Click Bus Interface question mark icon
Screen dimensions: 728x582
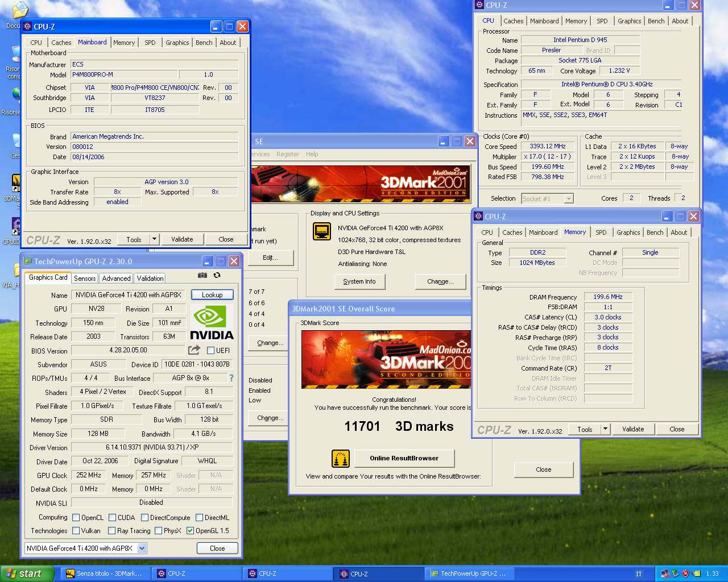click(231, 378)
